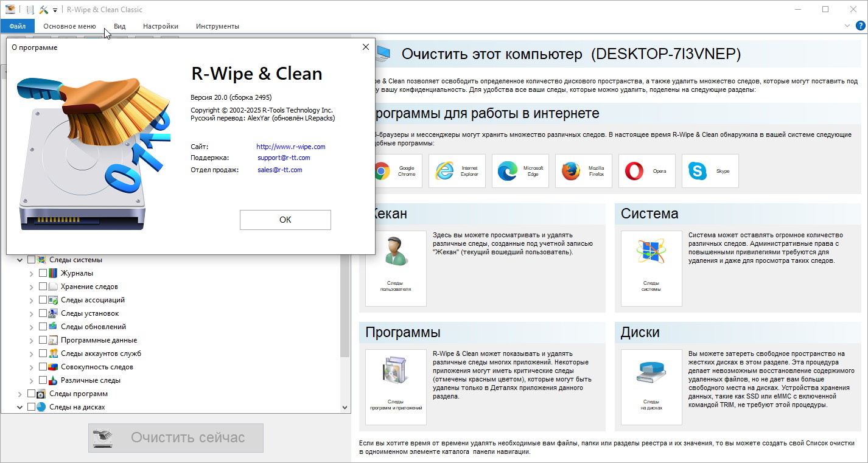The height and width of the screenshot is (463, 868).
Task: Click the Хранение следов page icon
Action: click(x=53, y=287)
